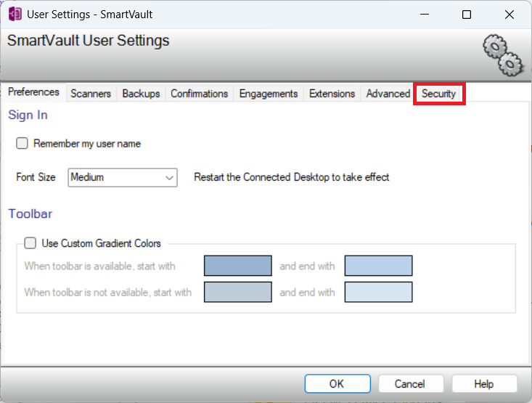Click 'Restart the Connected Desktop to take effect' text
The width and height of the screenshot is (532, 403).
292,177
